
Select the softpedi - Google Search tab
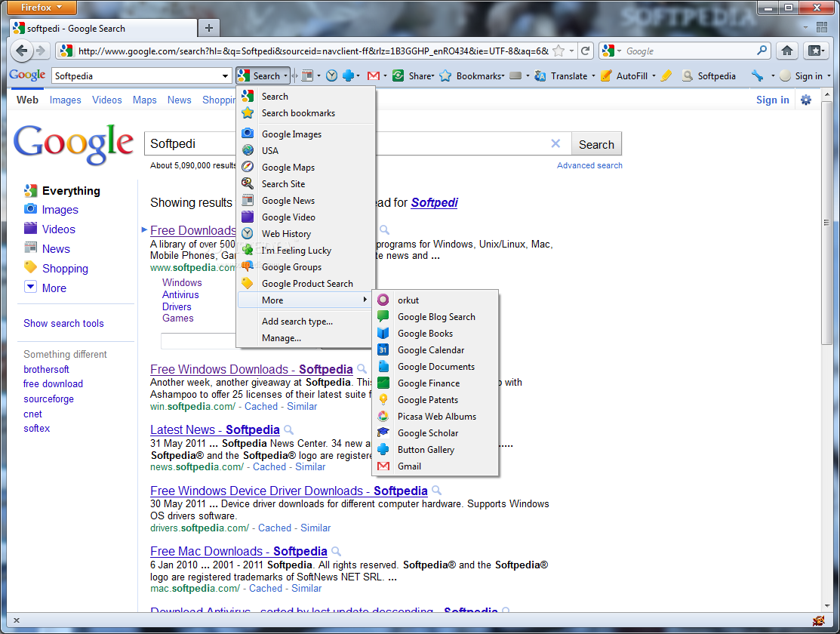(103, 29)
